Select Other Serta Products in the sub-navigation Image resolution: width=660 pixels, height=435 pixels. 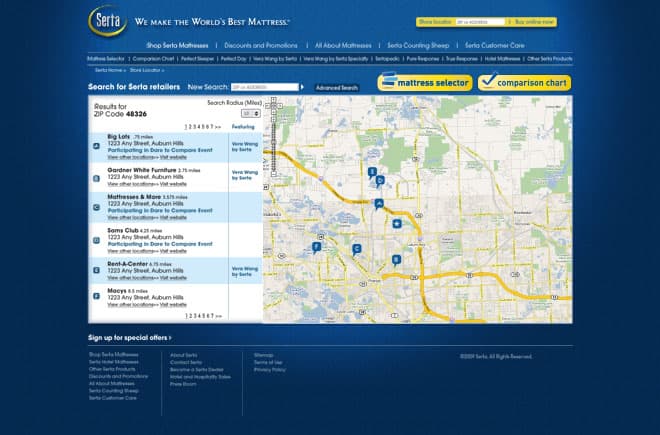coord(550,59)
